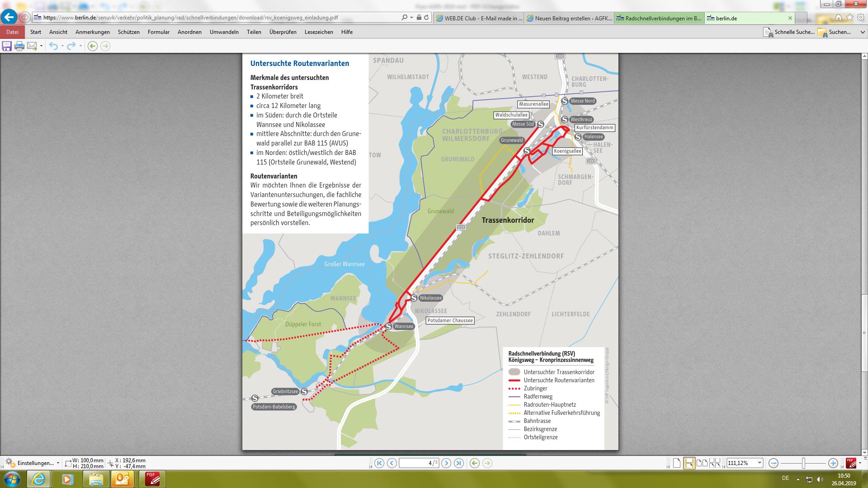Open the Anmerkungen menu
Image resolution: width=868 pixels, height=488 pixels.
coord(93,32)
